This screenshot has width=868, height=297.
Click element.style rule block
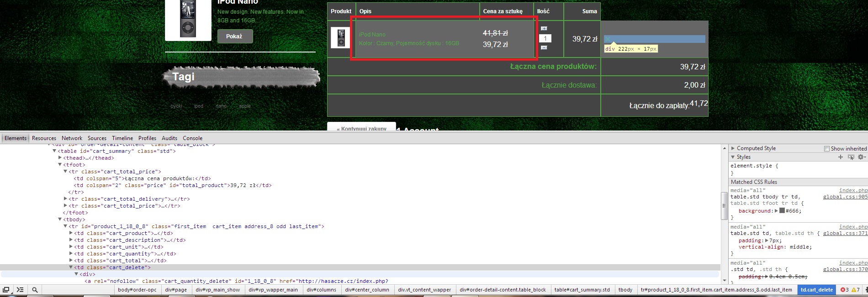pyautogui.click(x=798, y=169)
